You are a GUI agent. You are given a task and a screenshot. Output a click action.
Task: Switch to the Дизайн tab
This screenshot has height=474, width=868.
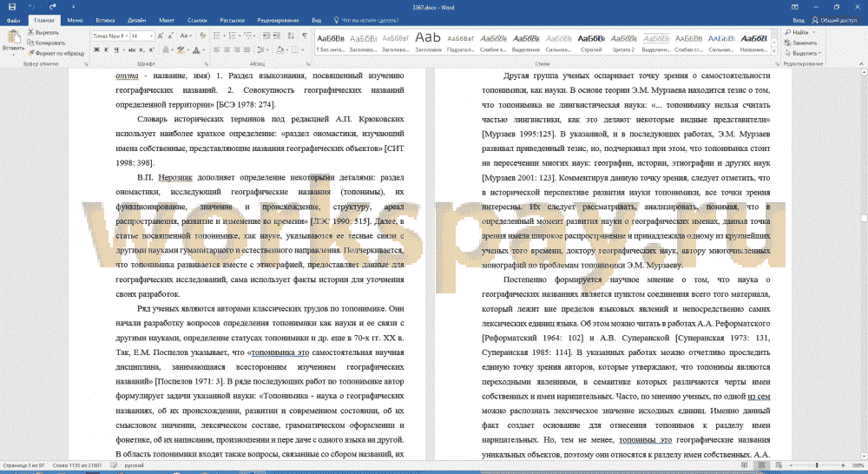[x=136, y=21]
